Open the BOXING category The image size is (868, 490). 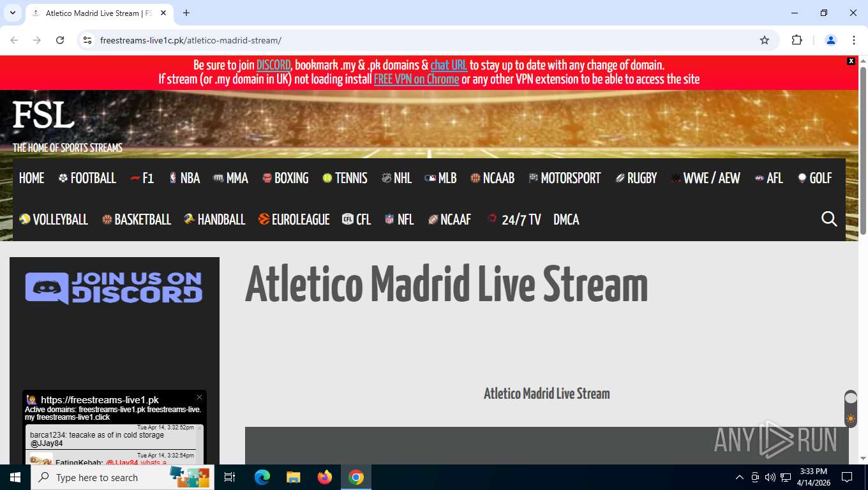(285, 179)
